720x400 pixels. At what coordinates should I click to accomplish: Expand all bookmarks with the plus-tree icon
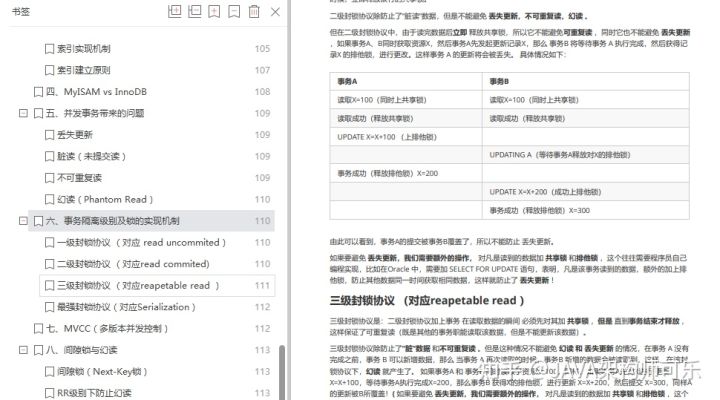pos(174,11)
